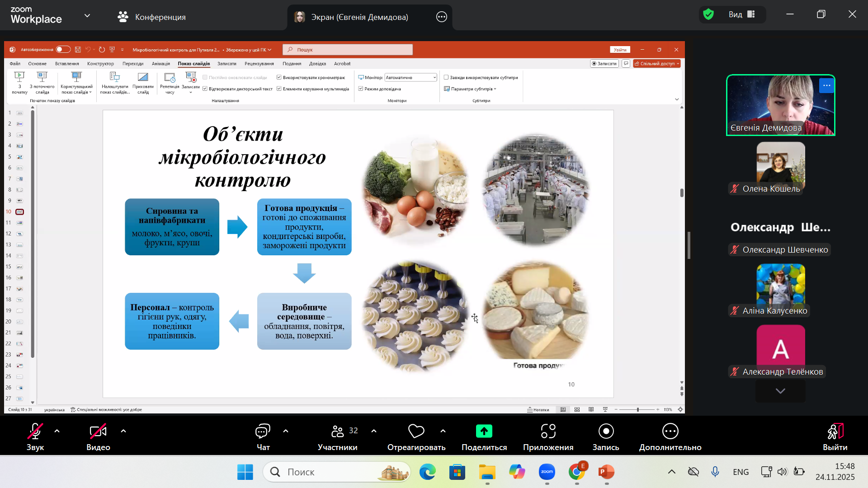
Task: Expand the participant list chevron below Александр Телёнков
Action: pos(780,391)
